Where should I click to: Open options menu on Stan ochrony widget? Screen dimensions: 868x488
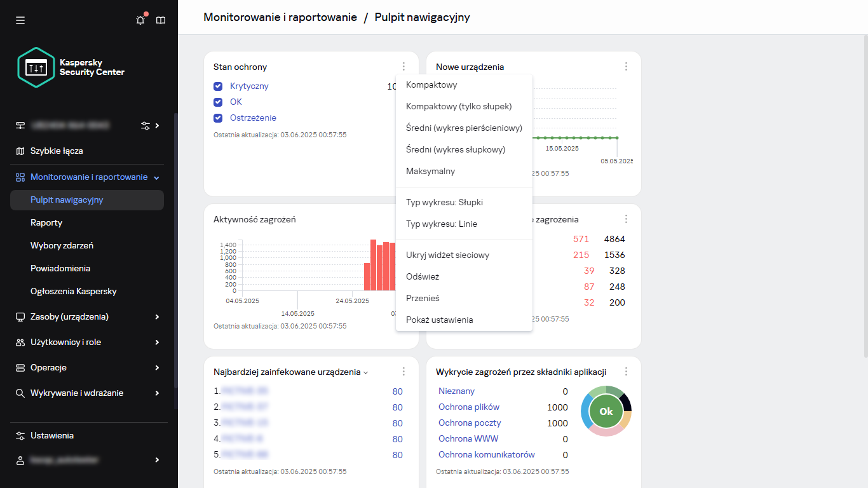click(x=403, y=65)
